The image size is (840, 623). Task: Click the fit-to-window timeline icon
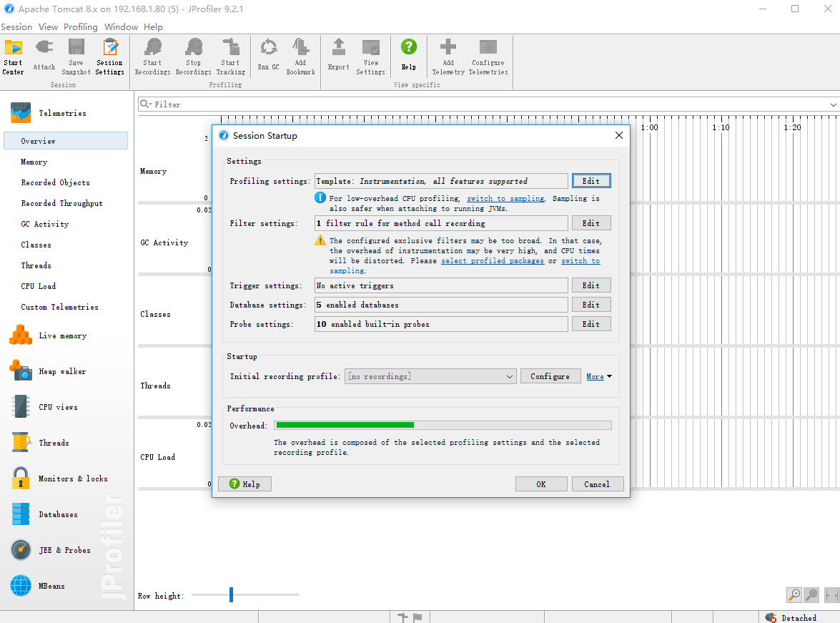[x=831, y=594]
